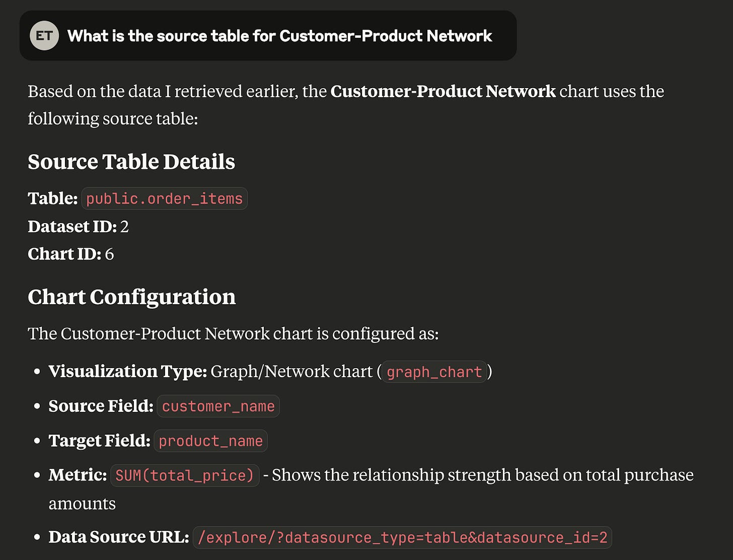Screen dimensions: 733x560
Task: Select the customer_name code snippet
Action: [218, 406]
